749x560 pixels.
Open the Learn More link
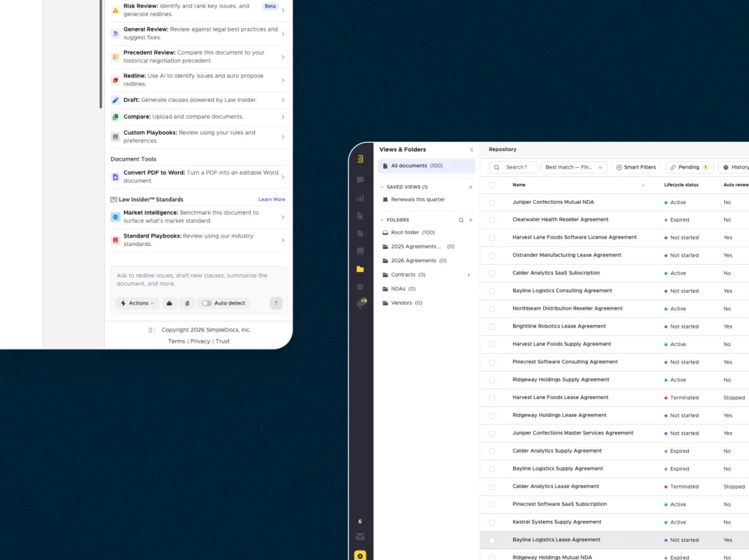point(272,200)
